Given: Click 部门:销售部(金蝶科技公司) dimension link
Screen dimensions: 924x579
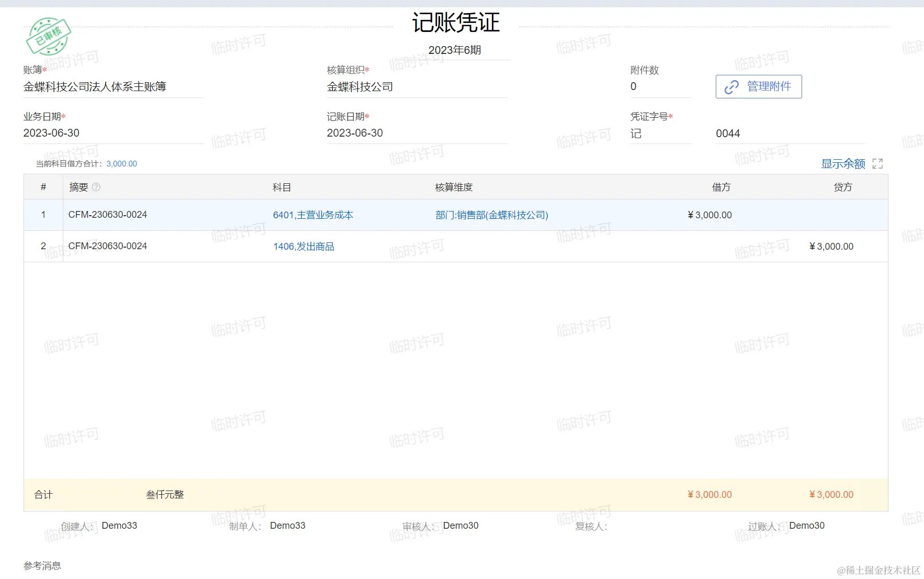Looking at the screenshot, I should tap(492, 215).
